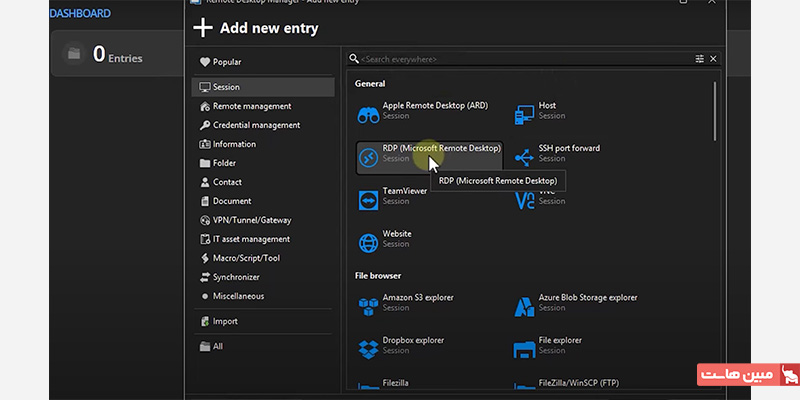Select the Host session icon
This screenshot has height=400, width=800.
[x=524, y=116]
